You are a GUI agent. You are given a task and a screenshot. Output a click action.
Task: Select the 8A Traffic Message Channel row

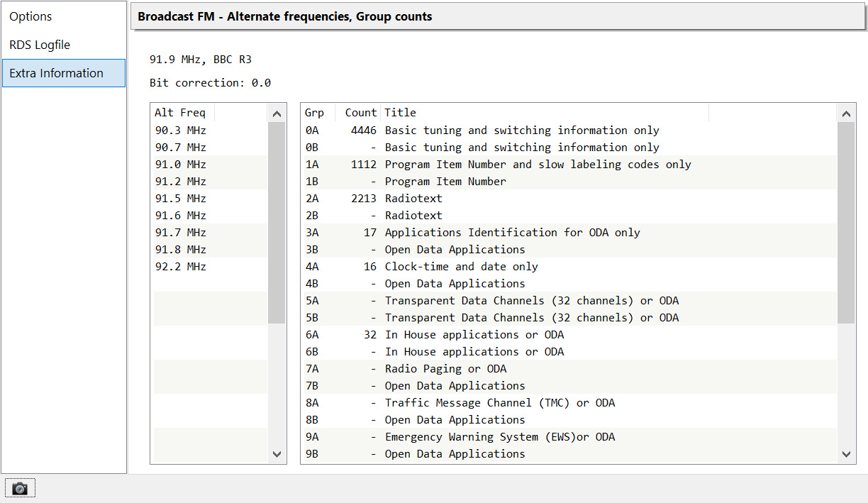[x=499, y=403]
